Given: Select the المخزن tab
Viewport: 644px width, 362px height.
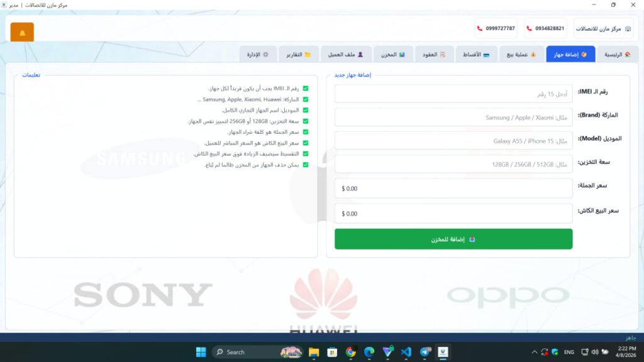Looking at the screenshot, I should pyautogui.click(x=393, y=55).
